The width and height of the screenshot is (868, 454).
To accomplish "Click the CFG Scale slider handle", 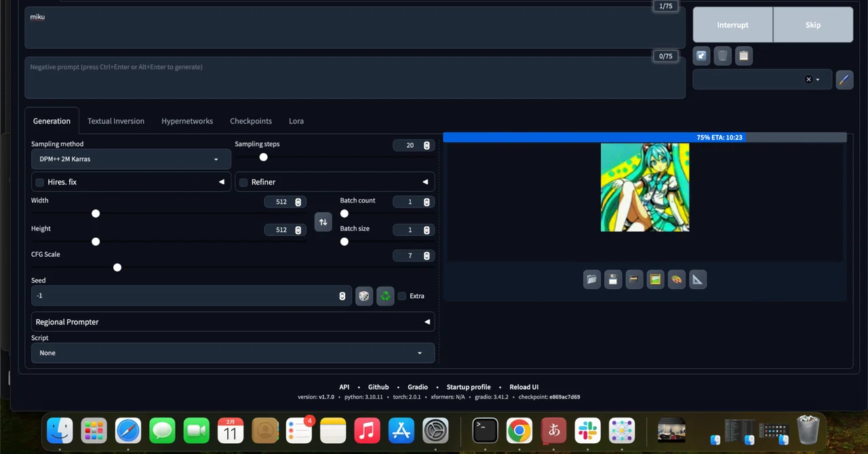I will click(117, 268).
